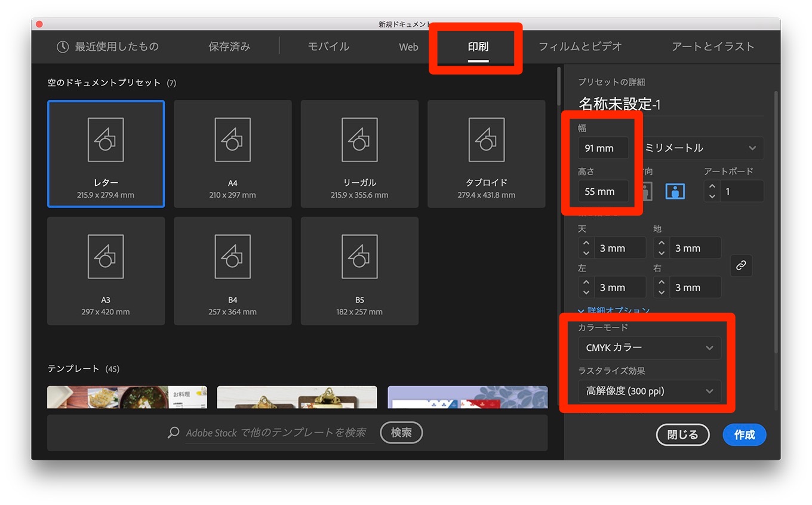Decrease the アートボード count with down arrow

[712, 196]
